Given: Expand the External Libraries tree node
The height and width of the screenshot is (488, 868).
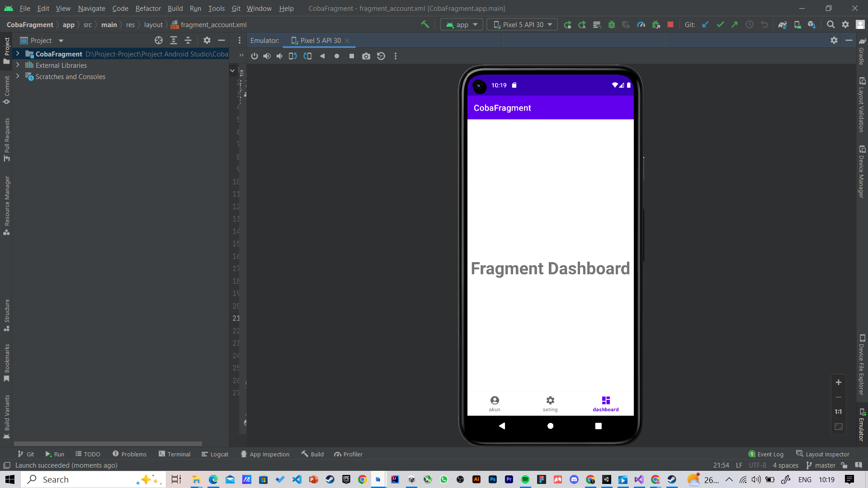Looking at the screenshot, I should [17, 65].
